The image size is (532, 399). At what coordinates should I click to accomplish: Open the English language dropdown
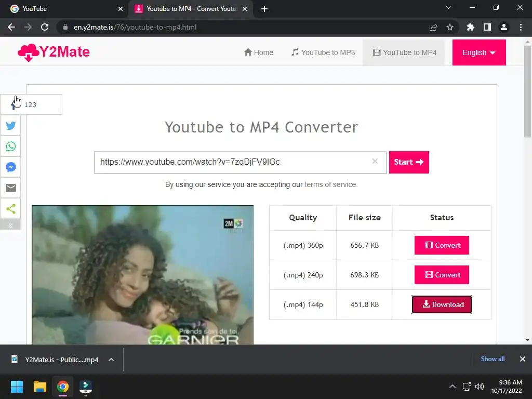pos(478,52)
